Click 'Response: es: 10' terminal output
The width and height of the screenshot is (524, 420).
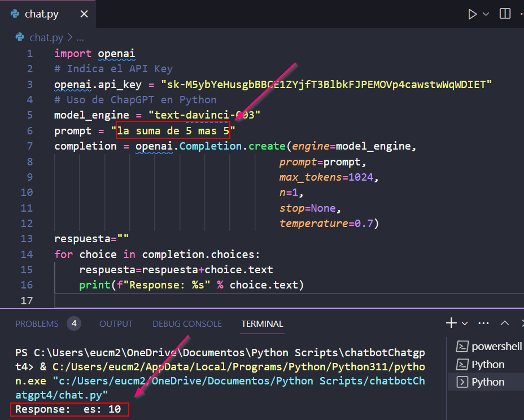(68, 409)
